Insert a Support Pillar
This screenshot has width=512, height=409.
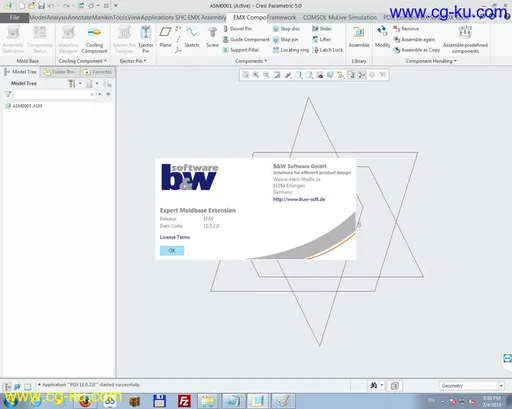click(x=241, y=50)
